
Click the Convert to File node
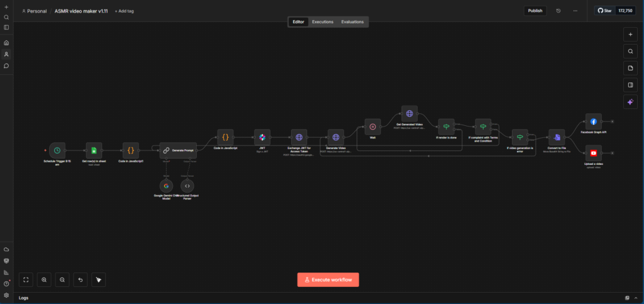(x=557, y=137)
